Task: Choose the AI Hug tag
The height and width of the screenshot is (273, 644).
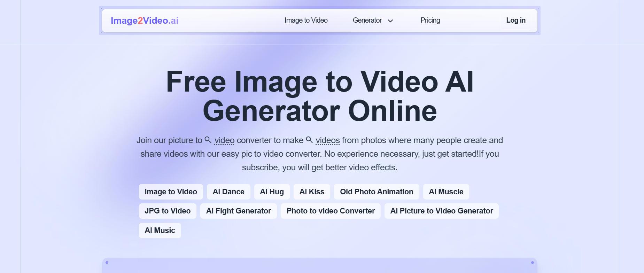Action: [x=272, y=192]
